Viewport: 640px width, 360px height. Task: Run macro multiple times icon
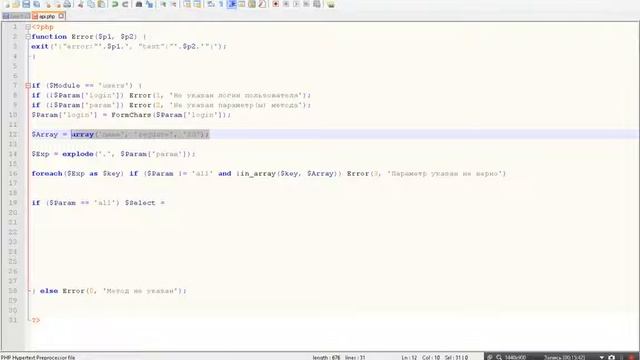click(x=306, y=4)
